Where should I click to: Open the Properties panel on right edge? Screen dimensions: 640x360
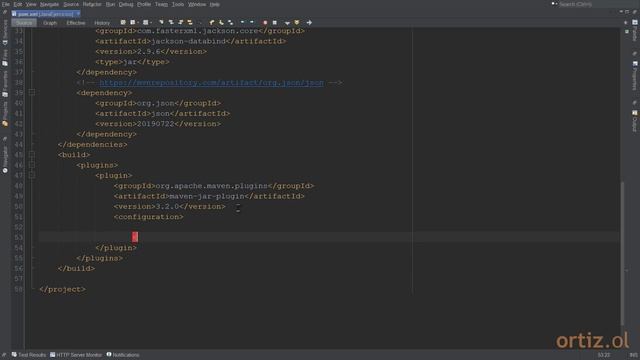tap(635, 76)
